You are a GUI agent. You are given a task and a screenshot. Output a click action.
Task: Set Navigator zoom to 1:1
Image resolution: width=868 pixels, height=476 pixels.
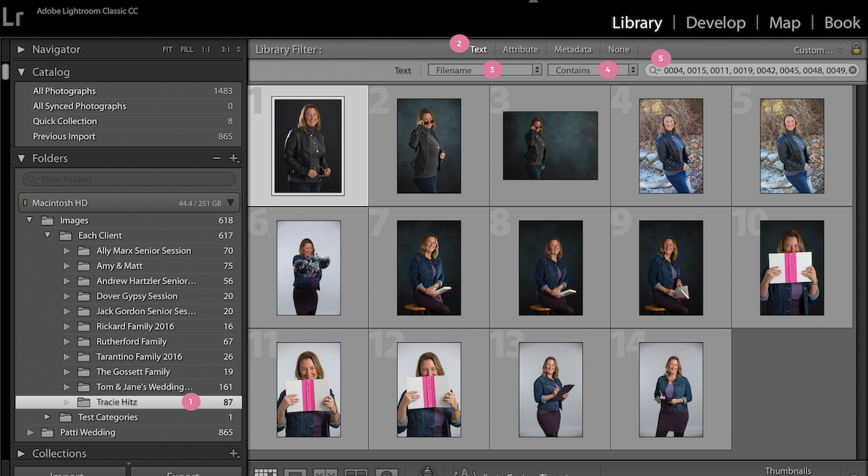point(208,50)
